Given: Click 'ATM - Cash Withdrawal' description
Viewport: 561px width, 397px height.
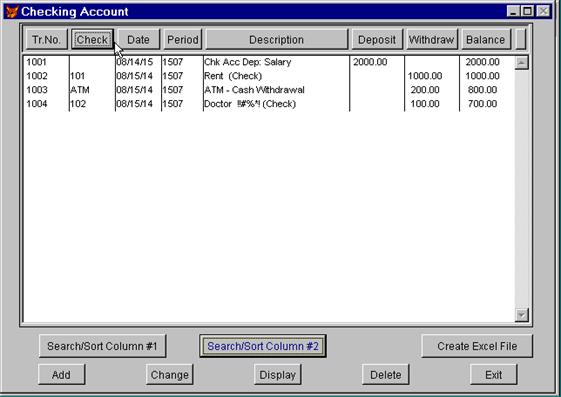Looking at the screenshot, I should point(254,90).
